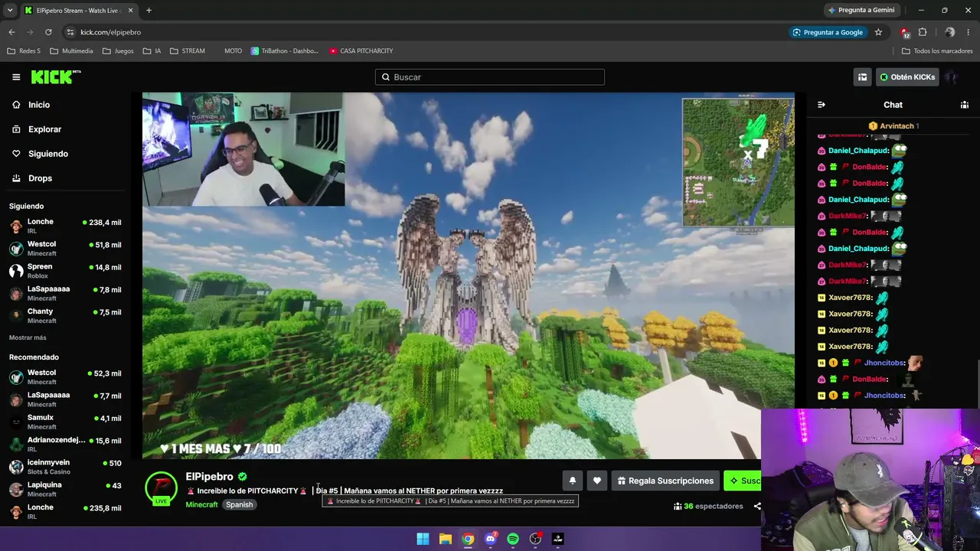This screenshot has width=980, height=551.
Task: Share the stream using share icon
Action: pyautogui.click(x=756, y=506)
